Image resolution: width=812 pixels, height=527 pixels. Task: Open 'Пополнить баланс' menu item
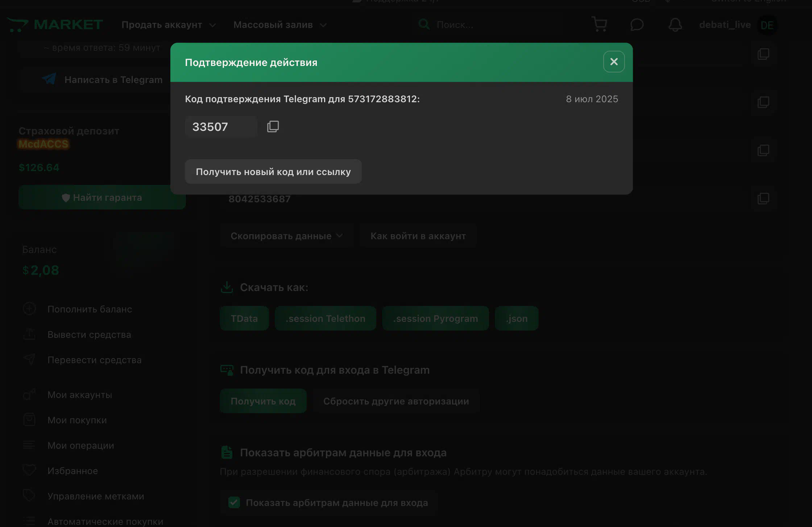pyautogui.click(x=90, y=309)
